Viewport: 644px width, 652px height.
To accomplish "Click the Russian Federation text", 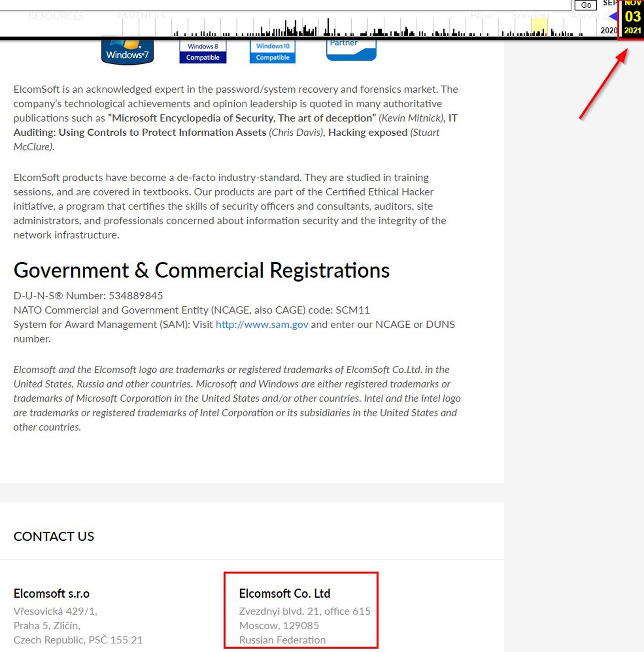I will pyautogui.click(x=282, y=640).
